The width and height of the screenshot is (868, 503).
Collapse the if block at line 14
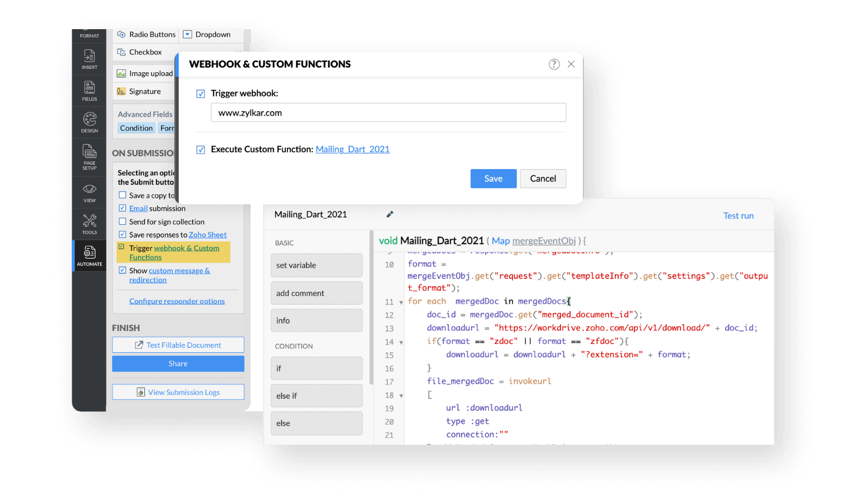coord(401,342)
